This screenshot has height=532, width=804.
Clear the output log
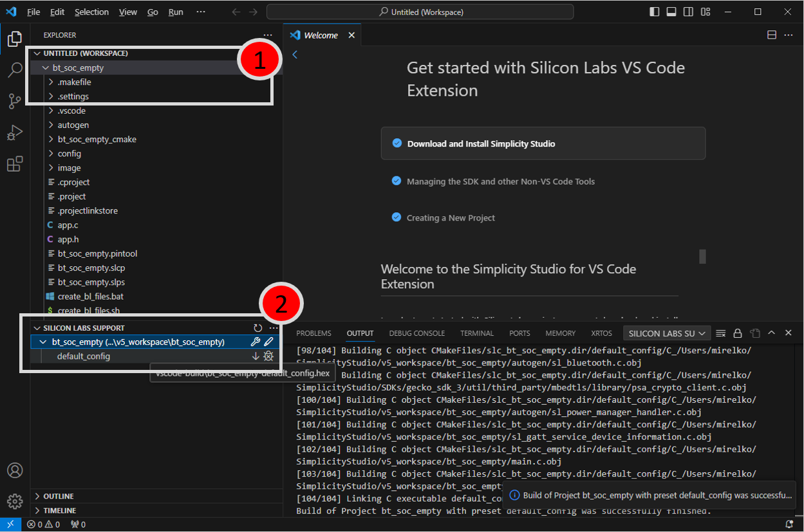tap(721, 333)
